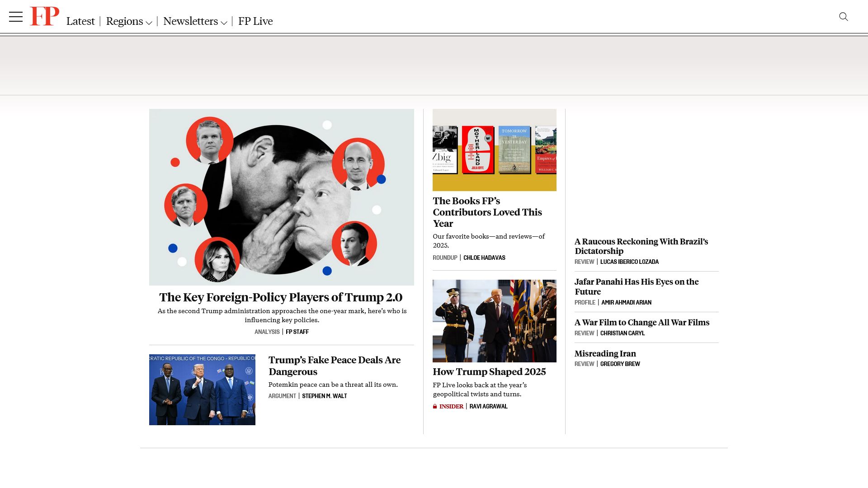The height and width of the screenshot is (488, 868).
Task: Click the REVIEW label above Lucas Iberico Lozada
Action: 585,262
